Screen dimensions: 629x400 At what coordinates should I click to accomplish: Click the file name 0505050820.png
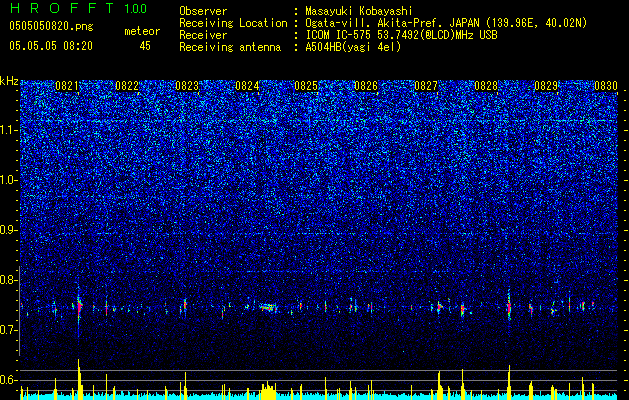(51, 26)
